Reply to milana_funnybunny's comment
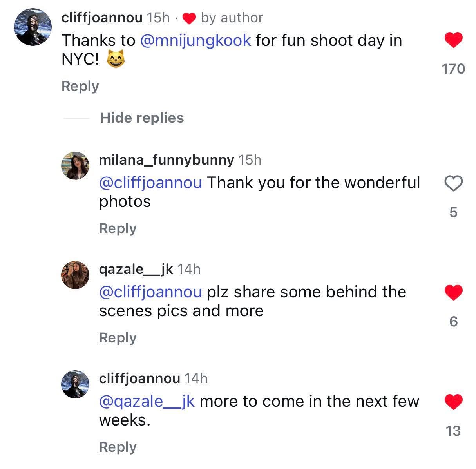The width and height of the screenshot is (476, 469). (x=118, y=228)
